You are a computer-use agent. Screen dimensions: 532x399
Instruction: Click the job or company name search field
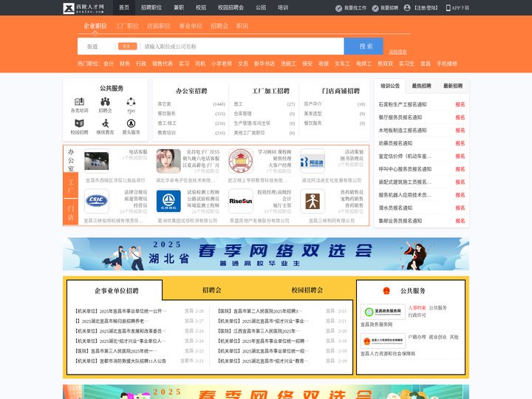click(242, 47)
